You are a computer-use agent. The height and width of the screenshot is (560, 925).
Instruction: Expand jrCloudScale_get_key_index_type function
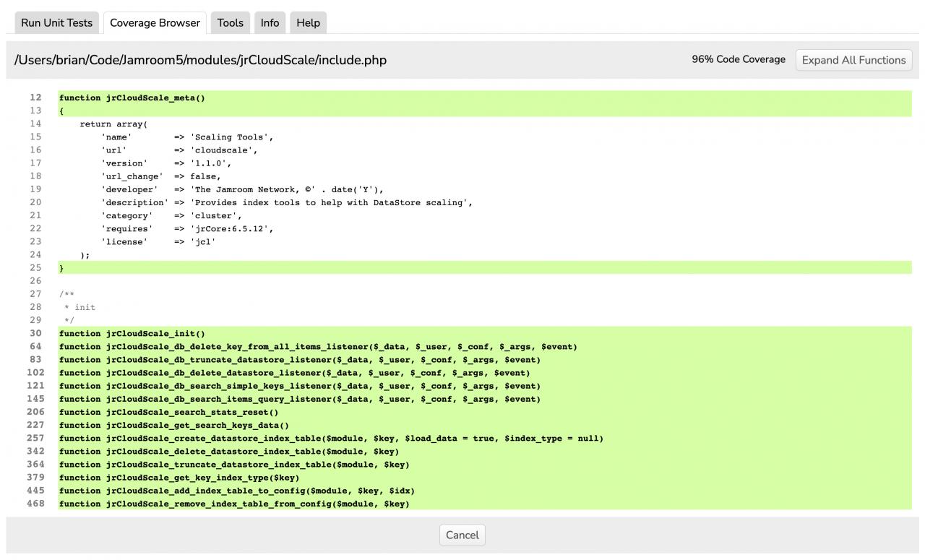(x=178, y=477)
